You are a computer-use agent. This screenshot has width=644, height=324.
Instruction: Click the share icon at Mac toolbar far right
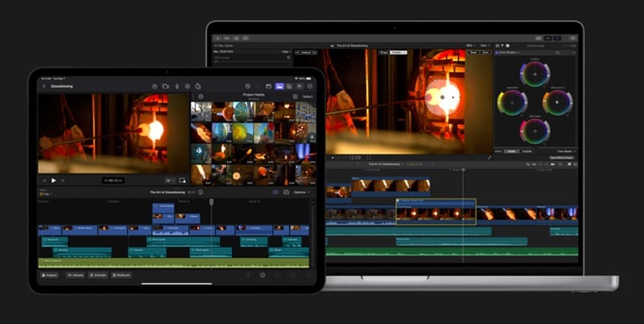pos(573,38)
